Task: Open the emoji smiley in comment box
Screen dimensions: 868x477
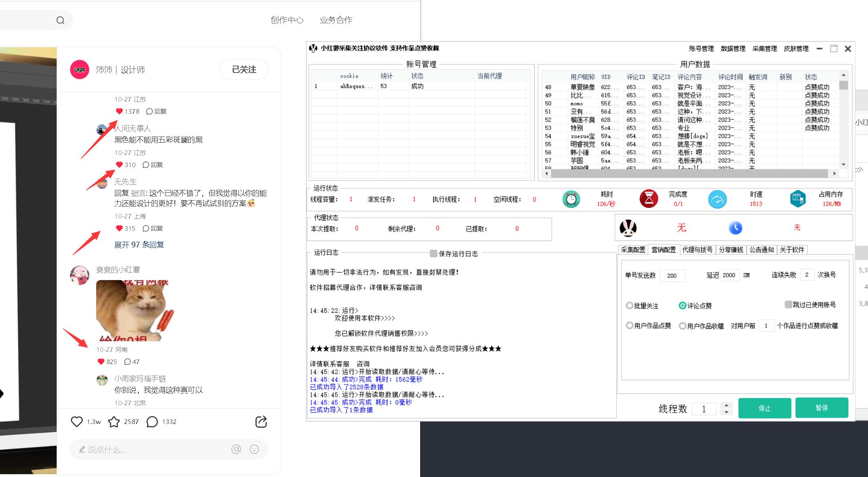Action: coord(254,449)
